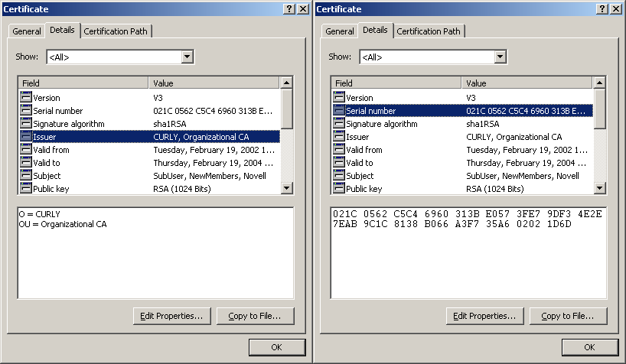
Task: Click Subject field icon in right dialog
Action: [339, 175]
